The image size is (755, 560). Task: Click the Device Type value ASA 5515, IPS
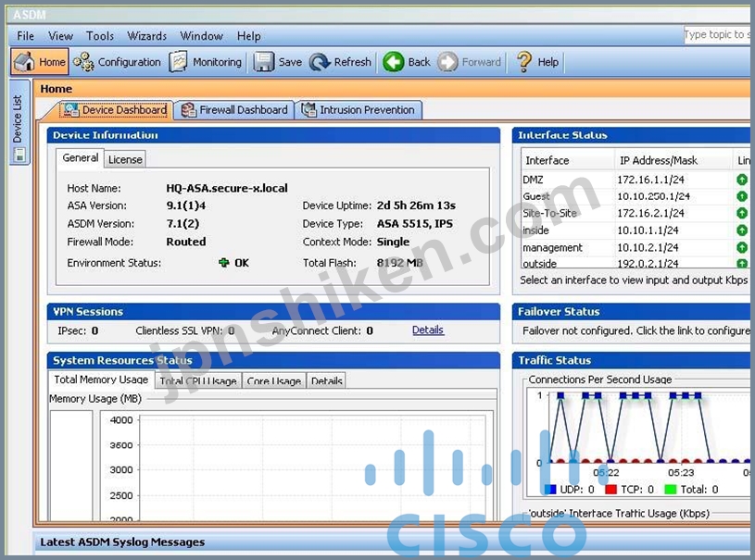pyautogui.click(x=415, y=224)
